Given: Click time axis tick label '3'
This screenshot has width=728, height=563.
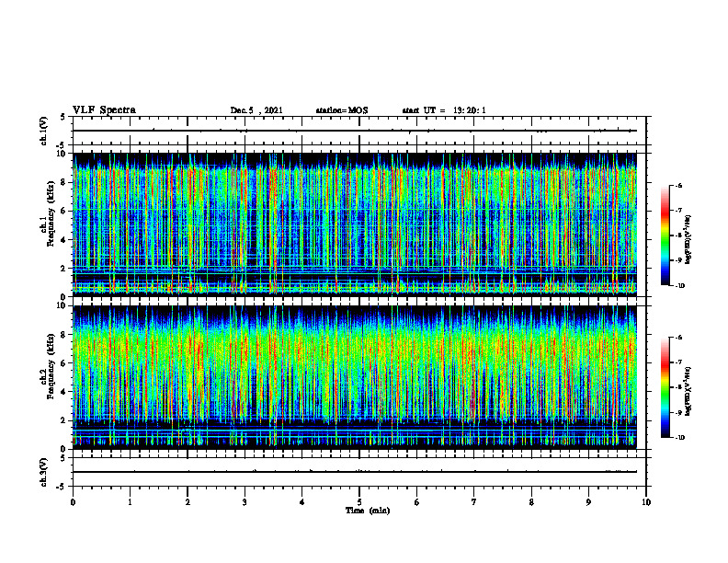Looking at the screenshot, I should (x=245, y=502).
